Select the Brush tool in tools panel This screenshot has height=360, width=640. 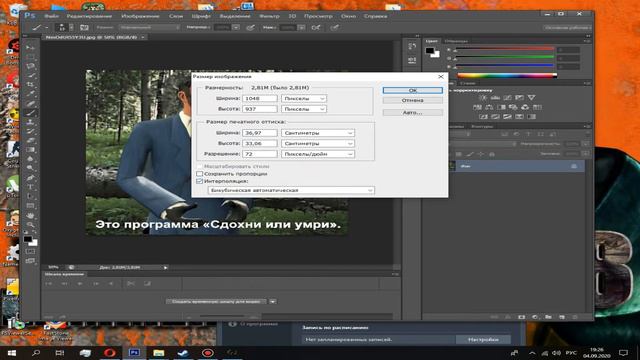pyautogui.click(x=31, y=113)
